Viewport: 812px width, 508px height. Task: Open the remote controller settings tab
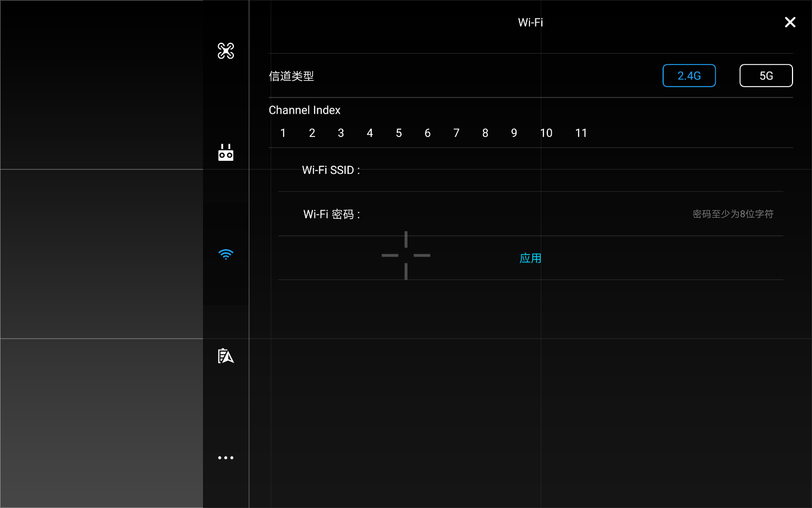click(x=226, y=153)
